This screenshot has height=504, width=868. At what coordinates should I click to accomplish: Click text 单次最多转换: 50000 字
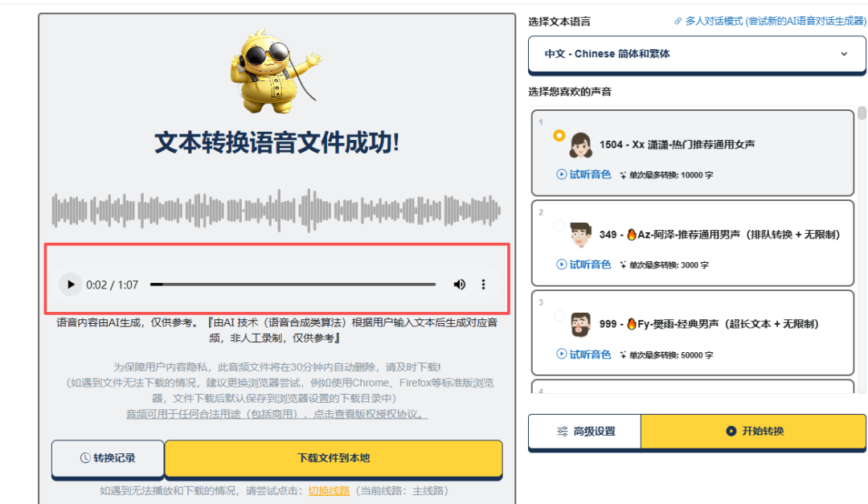[671, 355]
